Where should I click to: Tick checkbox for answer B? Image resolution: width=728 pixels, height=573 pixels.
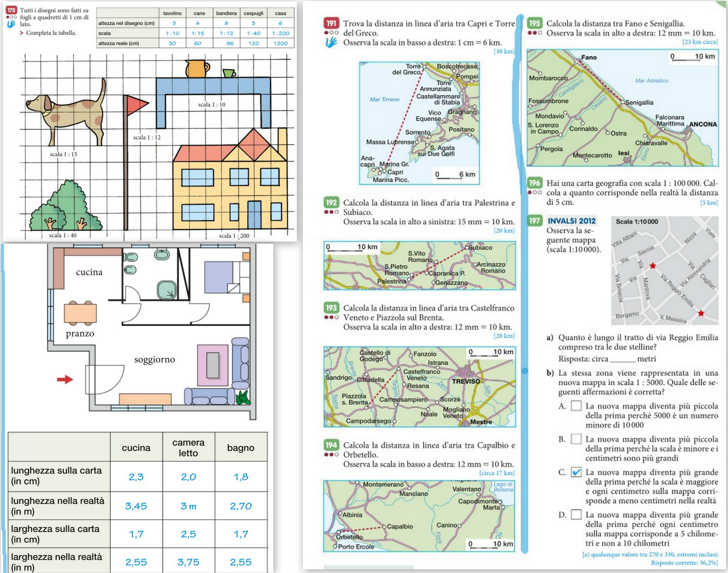pos(576,439)
